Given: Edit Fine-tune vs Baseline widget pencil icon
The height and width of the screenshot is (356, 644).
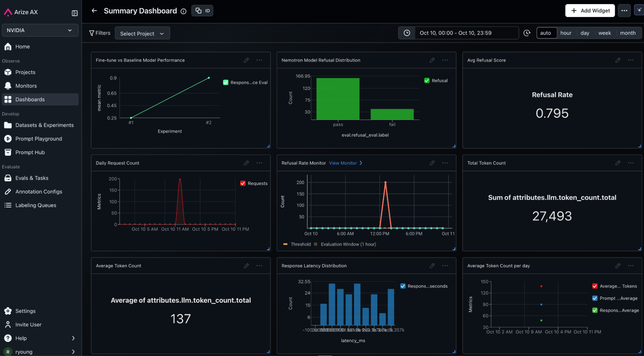Looking at the screenshot, I should coord(246,60).
